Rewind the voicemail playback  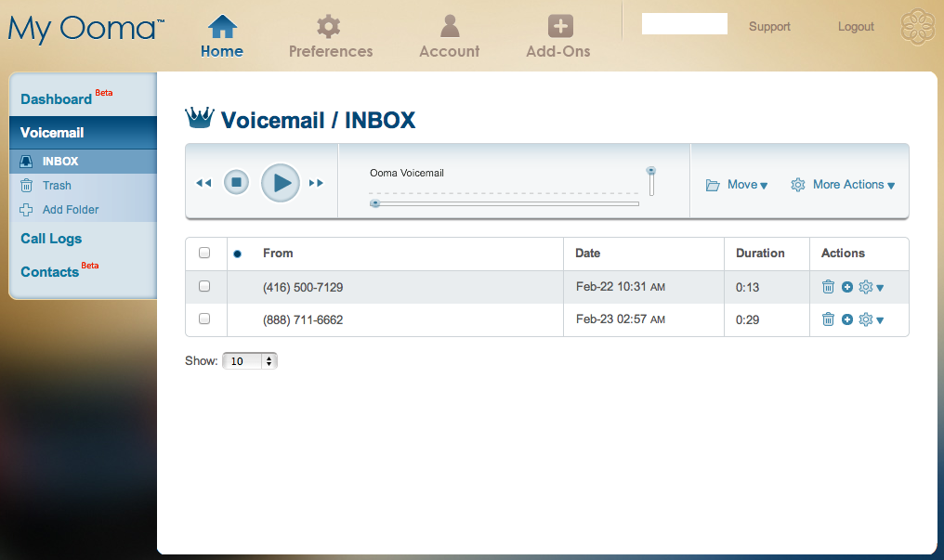coord(203,183)
